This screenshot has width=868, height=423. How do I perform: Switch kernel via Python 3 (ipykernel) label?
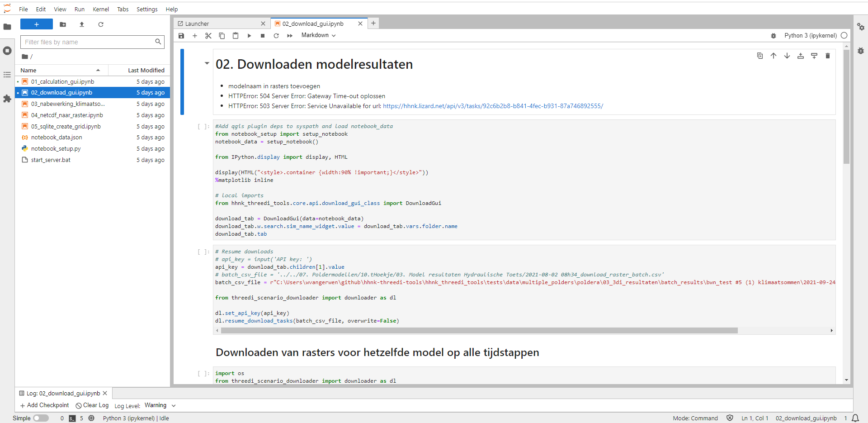point(810,35)
